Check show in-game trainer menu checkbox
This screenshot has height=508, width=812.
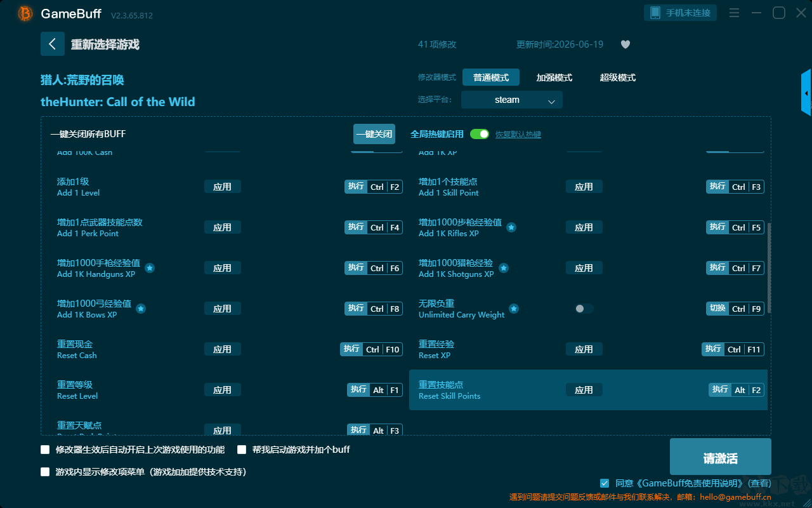coord(45,472)
